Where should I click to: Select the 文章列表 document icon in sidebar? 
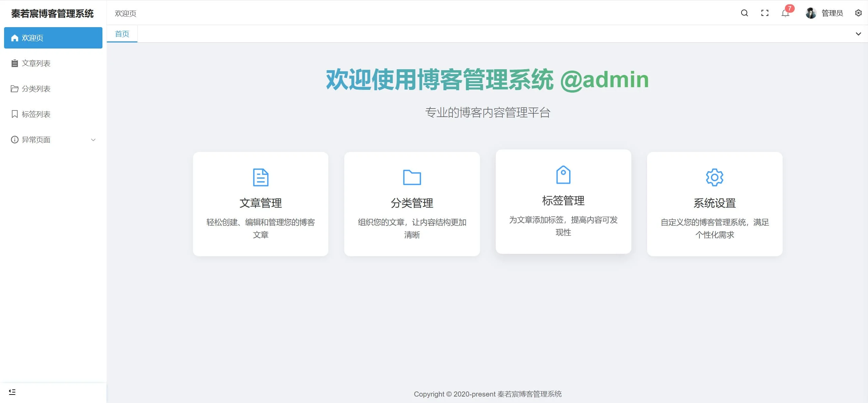(14, 63)
